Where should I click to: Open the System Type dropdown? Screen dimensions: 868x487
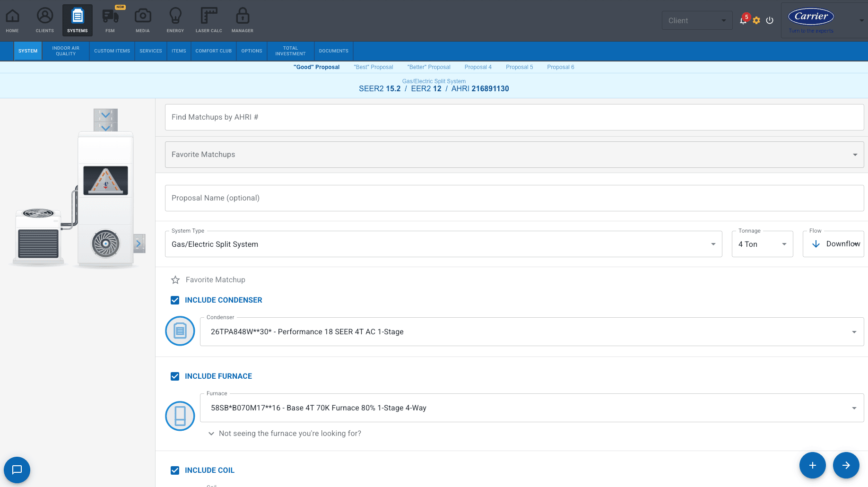tap(443, 244)
